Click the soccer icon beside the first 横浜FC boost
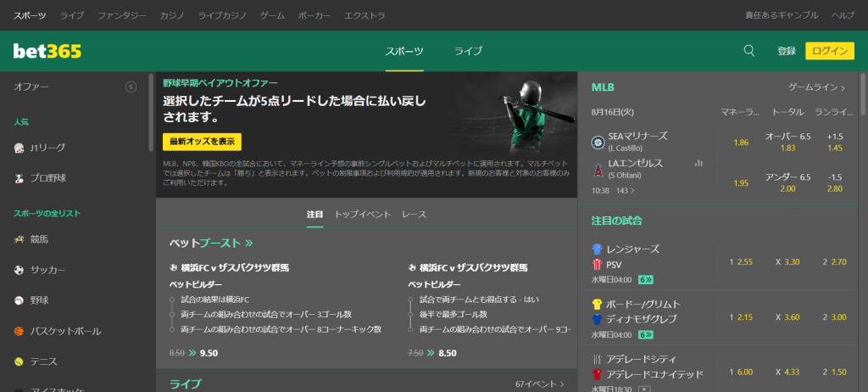This screenshot has width=868, height=392. (x=173, y=268)
